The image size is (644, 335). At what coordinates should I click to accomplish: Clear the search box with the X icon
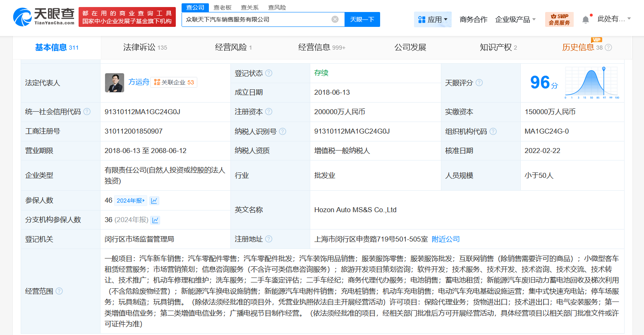click(335, 19)
